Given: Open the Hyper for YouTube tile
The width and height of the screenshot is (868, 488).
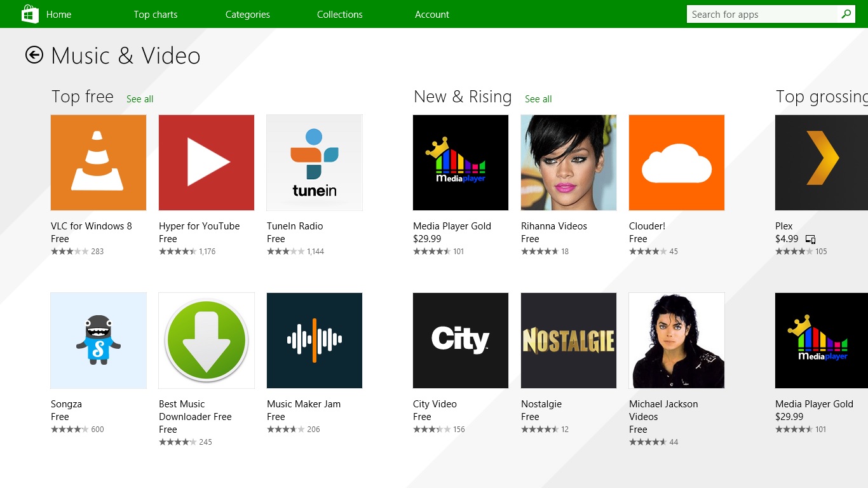Looking at the screenshot, I should (x=207, y=163).
